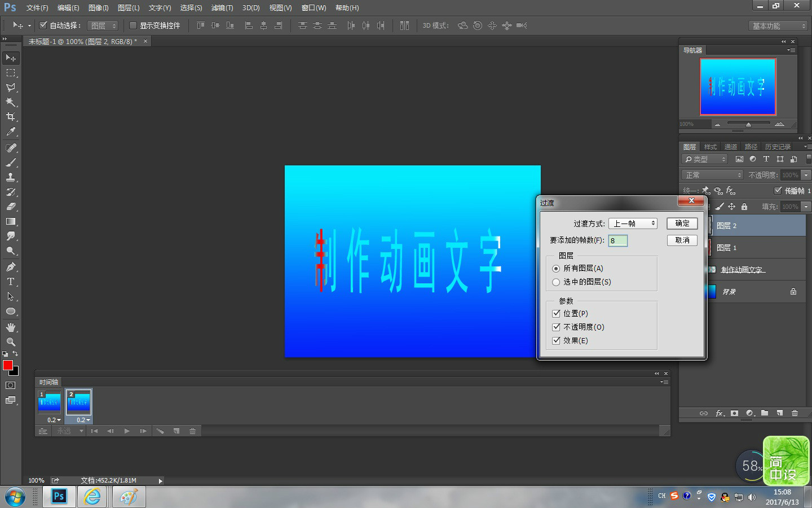Enable Show Transform Controls checkbox (显示变换控件)
This screenshot has height=508, width=812.
click(133, 25)
